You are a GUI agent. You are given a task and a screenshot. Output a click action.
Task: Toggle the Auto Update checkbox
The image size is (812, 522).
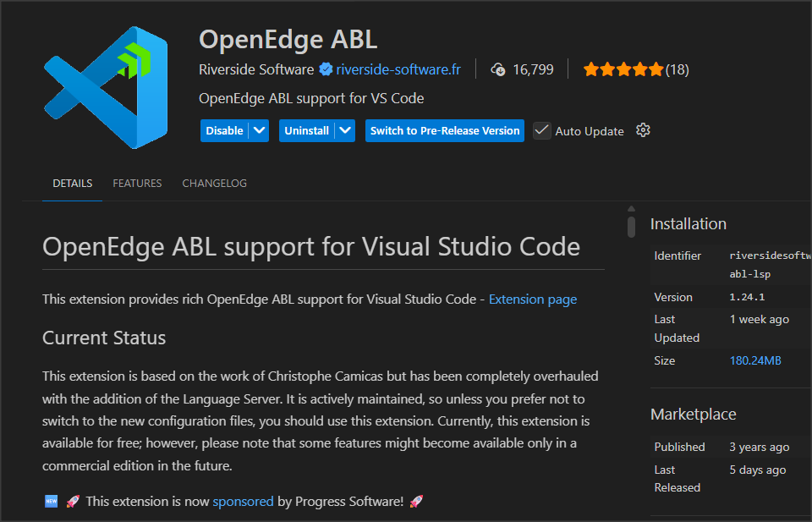(542, 131)
